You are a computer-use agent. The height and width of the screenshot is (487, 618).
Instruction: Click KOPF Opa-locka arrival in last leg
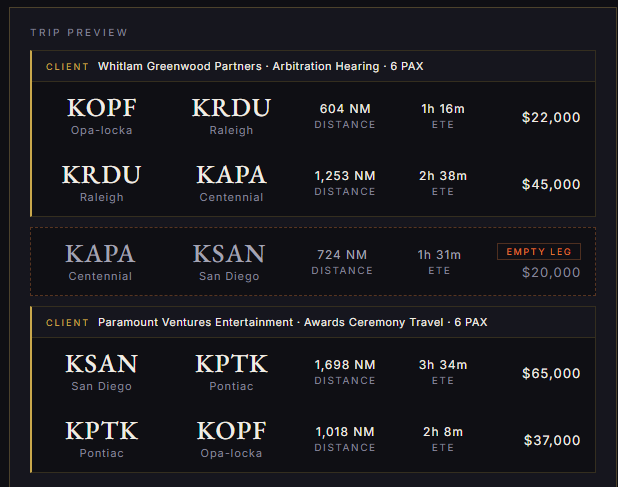coord(231,440)
